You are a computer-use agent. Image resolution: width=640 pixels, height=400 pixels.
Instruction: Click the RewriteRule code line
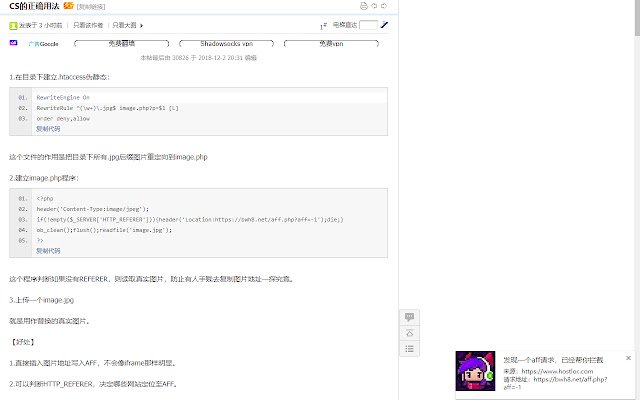coord(108,108)
